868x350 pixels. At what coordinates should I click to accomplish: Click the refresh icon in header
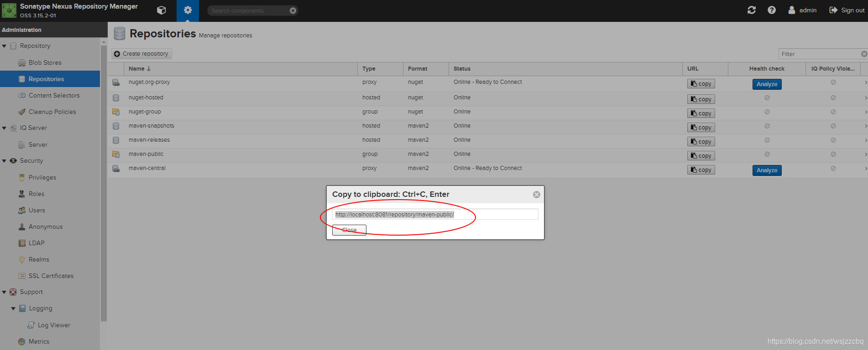click(x=752, y=10)
